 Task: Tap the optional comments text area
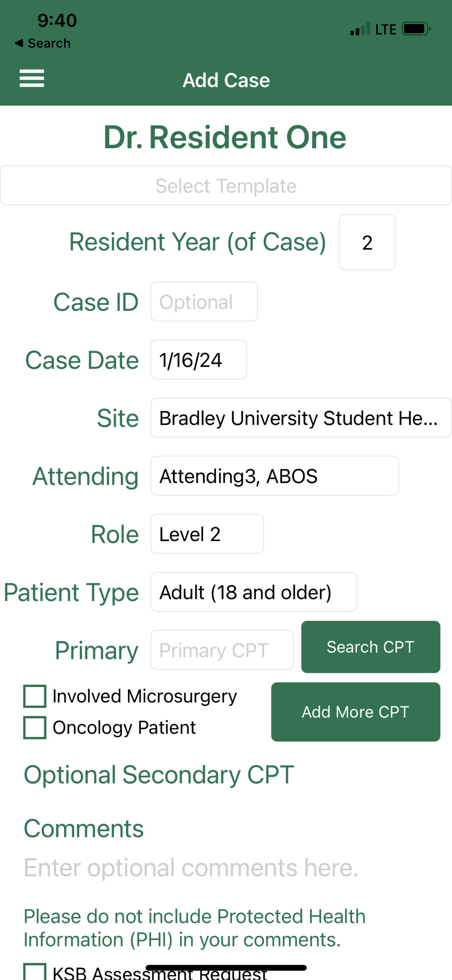click(191, 868)
